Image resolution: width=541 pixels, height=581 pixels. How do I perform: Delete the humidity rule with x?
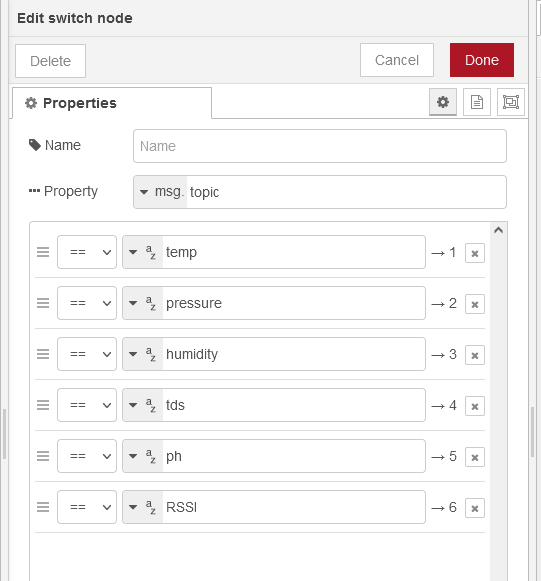coord(475,355)
